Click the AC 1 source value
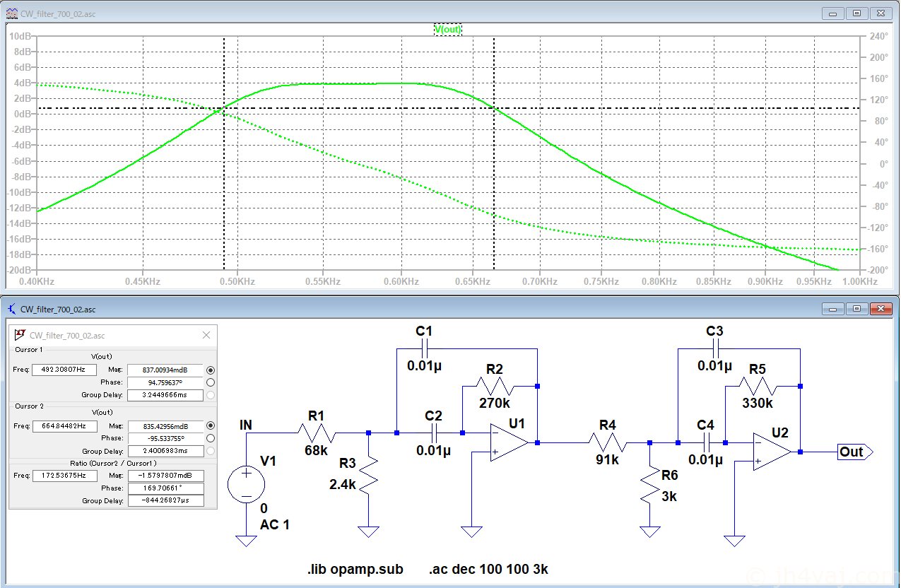The image size is (901, 588). (x=274, y=524)
